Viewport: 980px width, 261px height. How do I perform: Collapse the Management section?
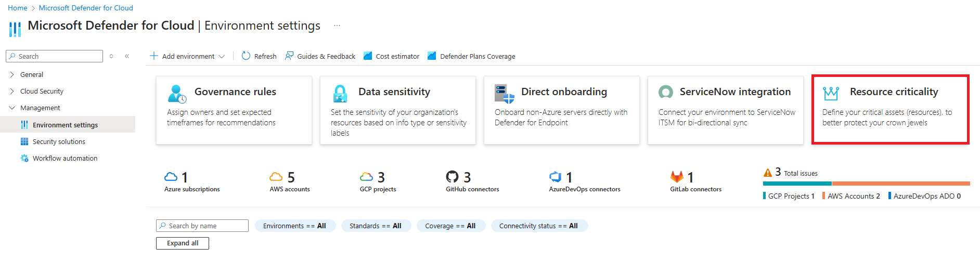pos(12,108)
